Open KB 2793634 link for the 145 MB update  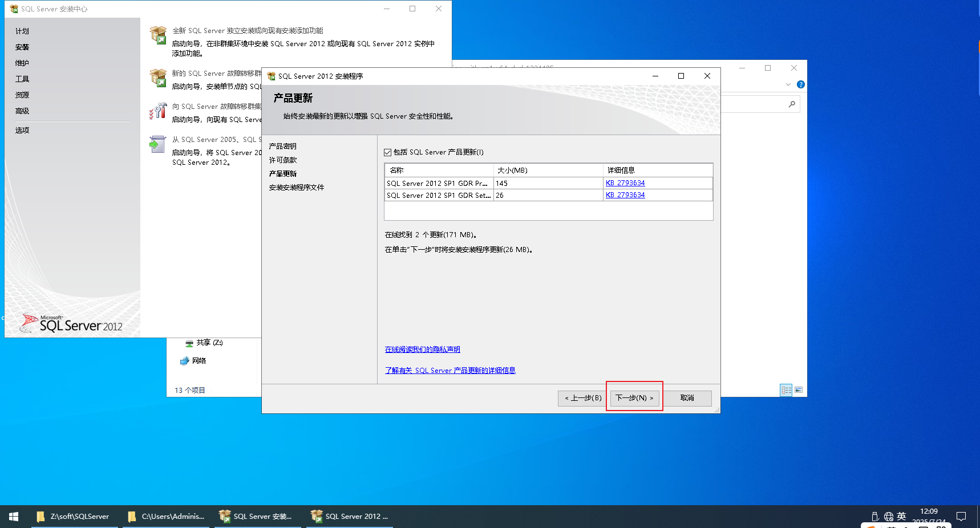click(625, 183)
